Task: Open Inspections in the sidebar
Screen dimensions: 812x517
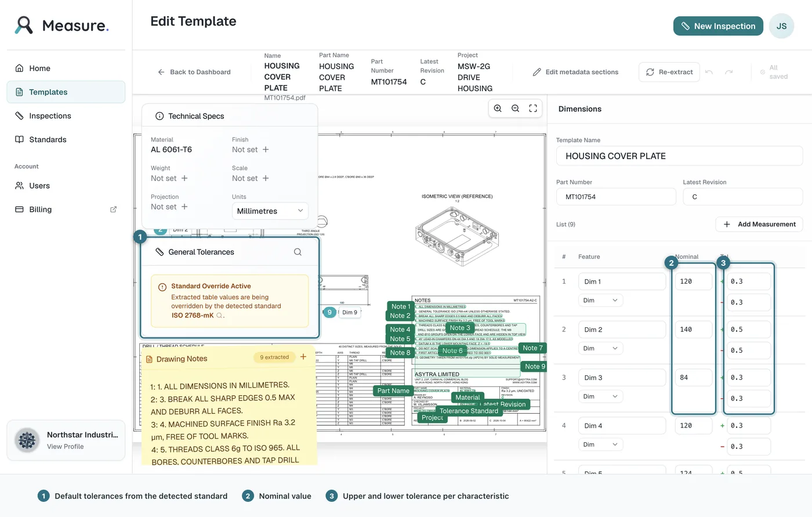Action: [66, 115]
